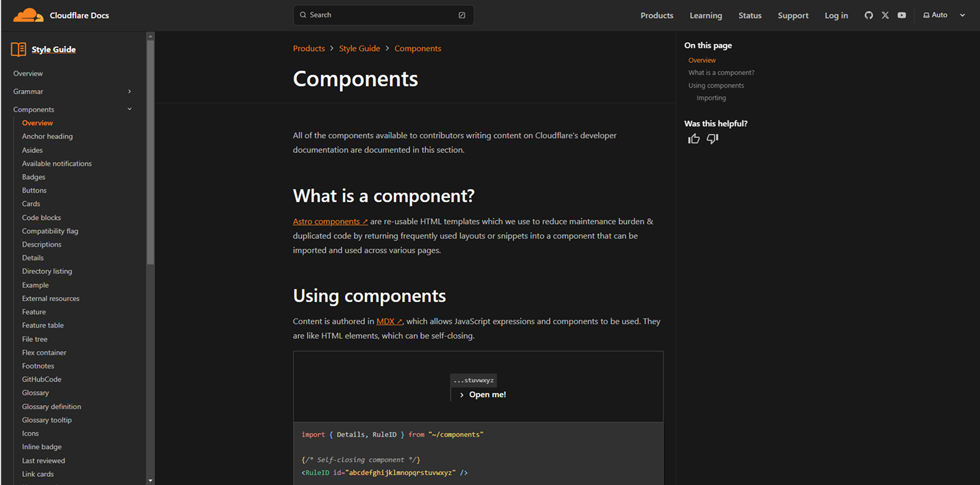Jump to 'Using components' in page outline

(x=716, y=86)
